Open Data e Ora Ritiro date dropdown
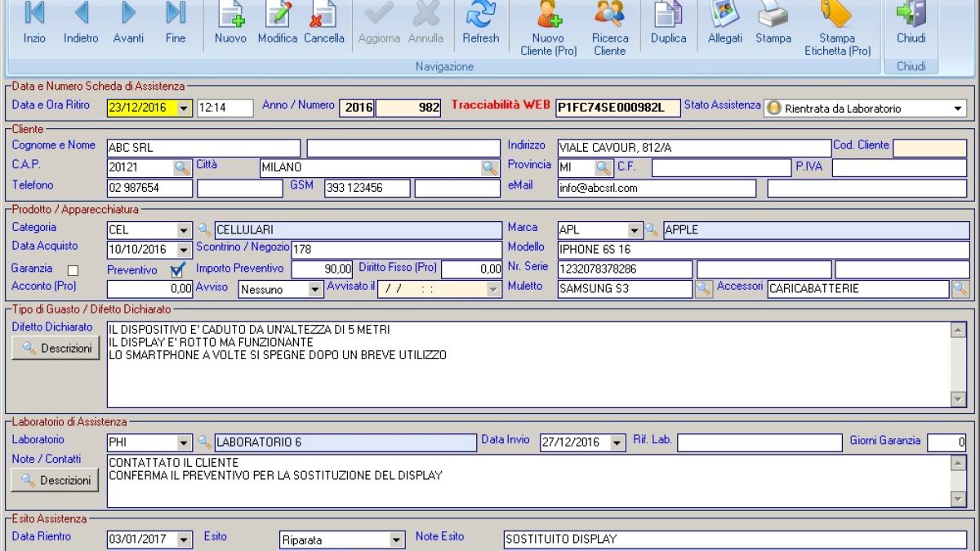The width and height of the screenshot is (980, 551). [184, 108]
